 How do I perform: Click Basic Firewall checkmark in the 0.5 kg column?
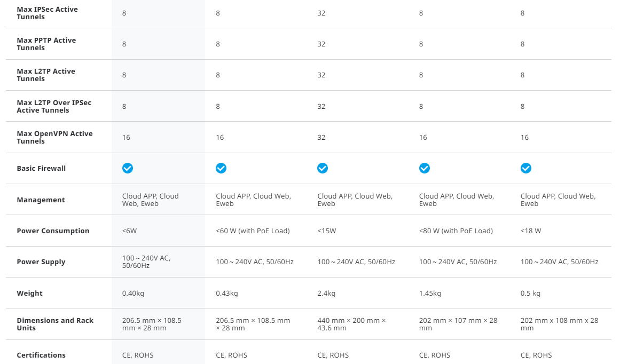pyautogui.click(x=526, y=168)
